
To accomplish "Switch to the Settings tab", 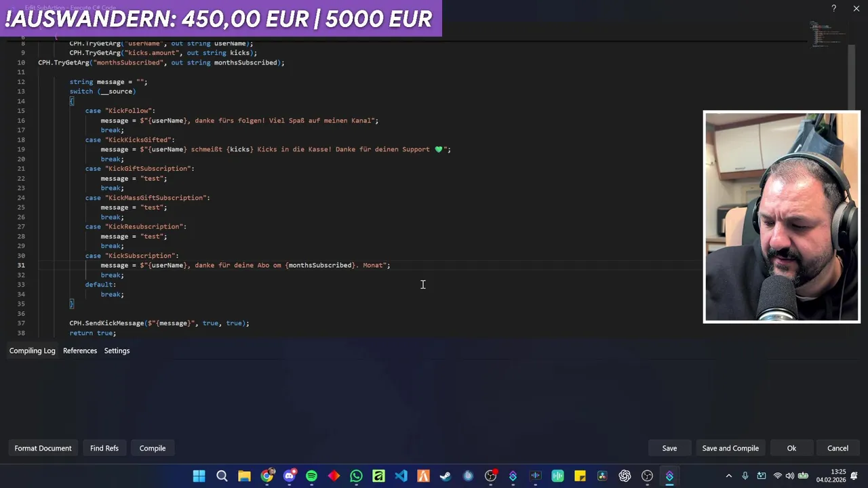I will tap(117, 350).
